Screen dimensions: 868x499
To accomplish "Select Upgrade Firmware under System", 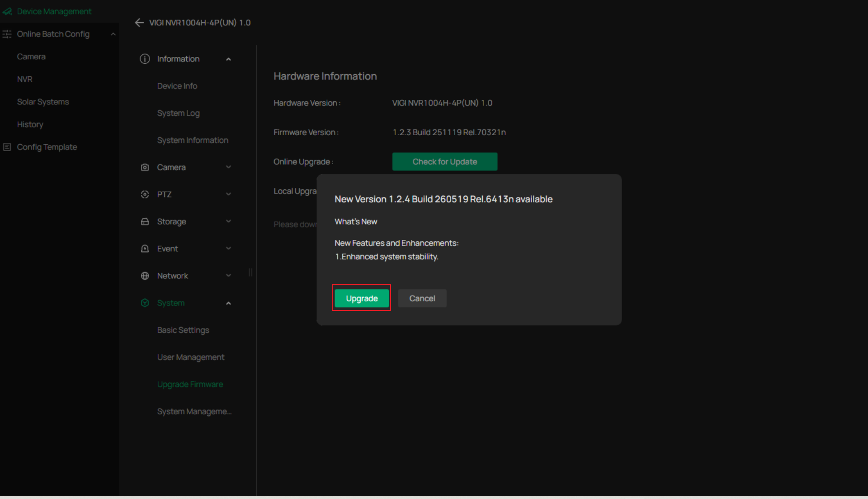I will pos(190,384).
